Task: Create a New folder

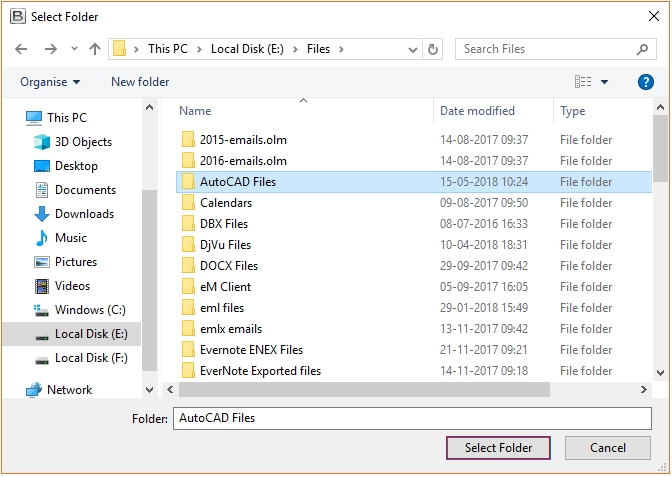Action: [x=140, y=82]
